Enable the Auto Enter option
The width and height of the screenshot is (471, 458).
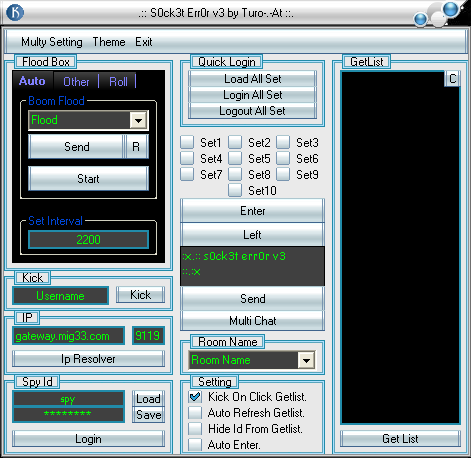click(195, 445)
